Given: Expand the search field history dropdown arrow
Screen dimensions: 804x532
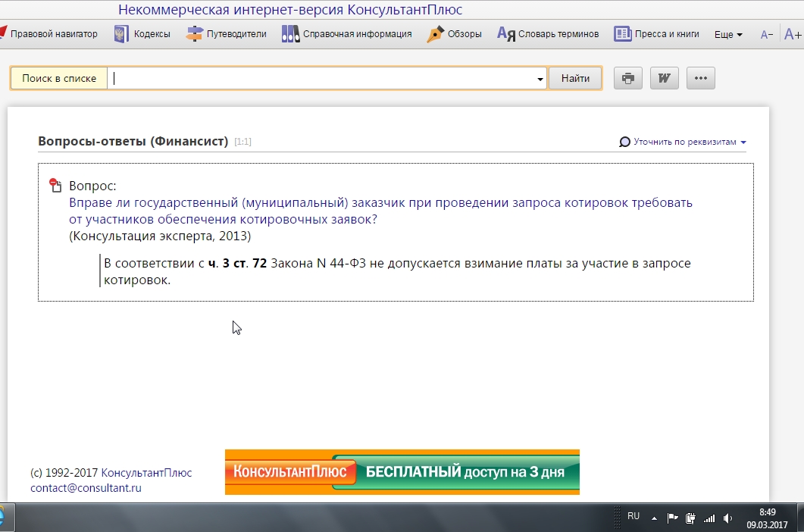Looking at the screenshot, I should pos(540,79).
